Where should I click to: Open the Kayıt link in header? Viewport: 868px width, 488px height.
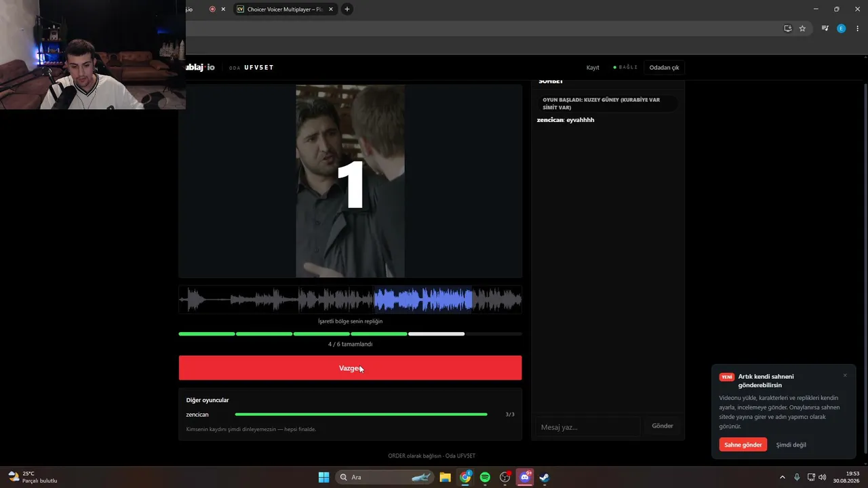593,68
